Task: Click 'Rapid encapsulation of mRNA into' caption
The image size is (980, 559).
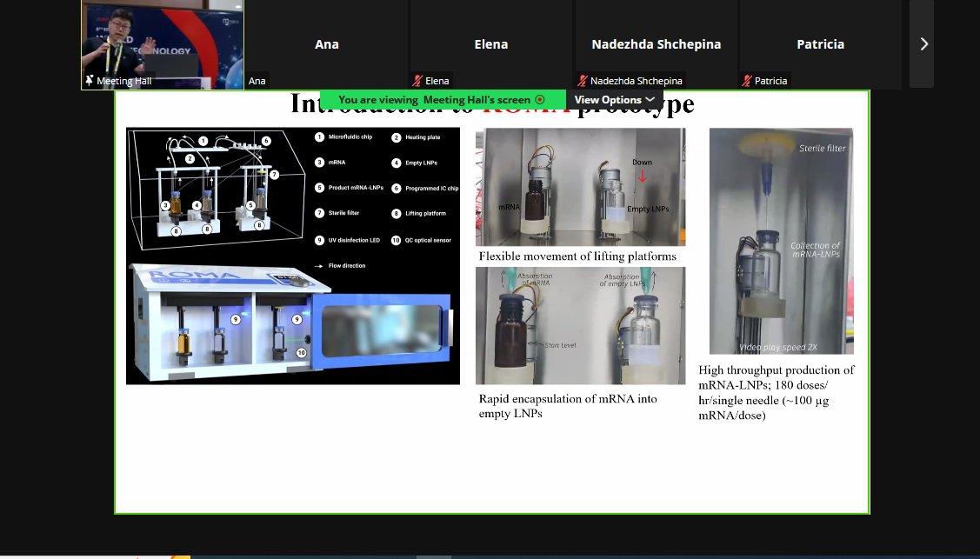Action: 568,398
